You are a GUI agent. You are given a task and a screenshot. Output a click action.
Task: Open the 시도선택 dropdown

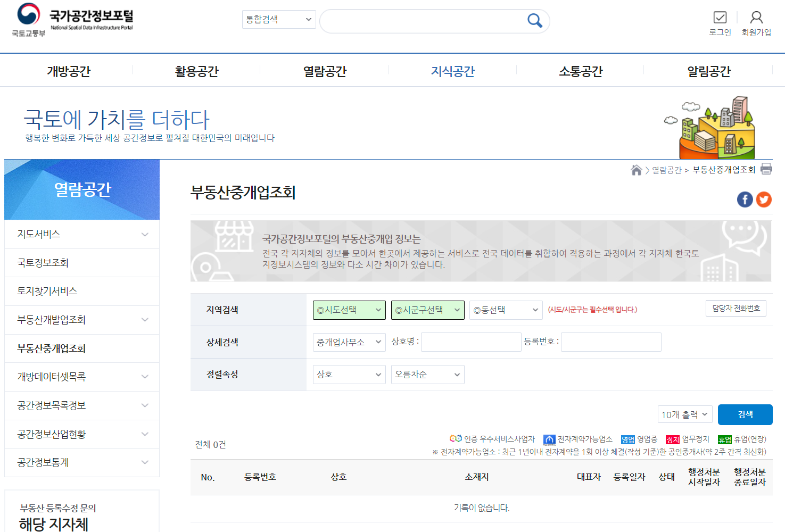point(349,310)
